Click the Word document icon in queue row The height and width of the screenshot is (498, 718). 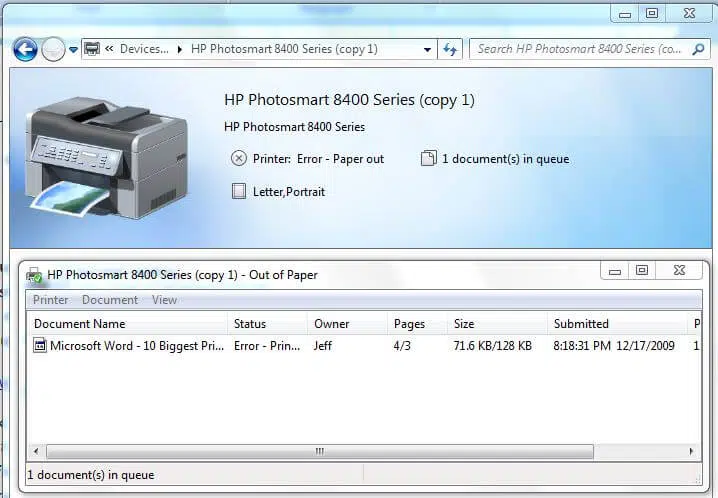click(40, 346)
